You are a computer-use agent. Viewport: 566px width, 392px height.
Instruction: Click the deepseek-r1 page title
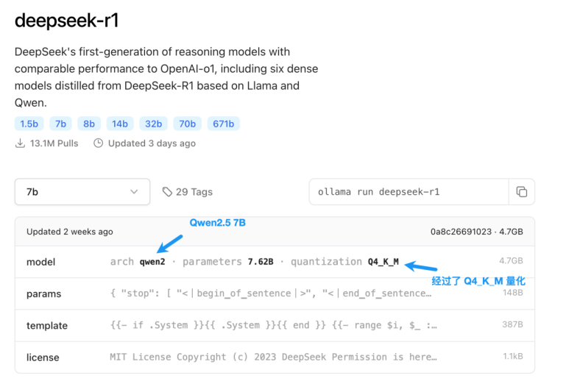click(x=67, y=20)
